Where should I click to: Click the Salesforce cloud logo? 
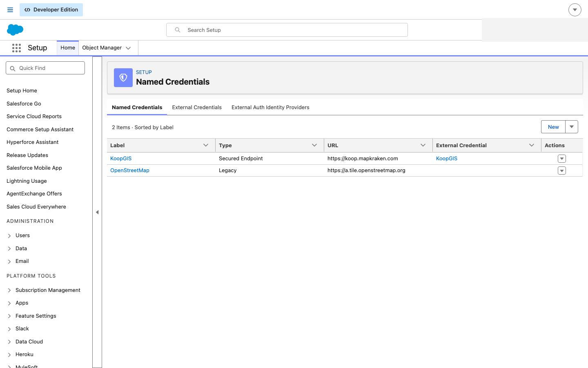pos(15,30)
